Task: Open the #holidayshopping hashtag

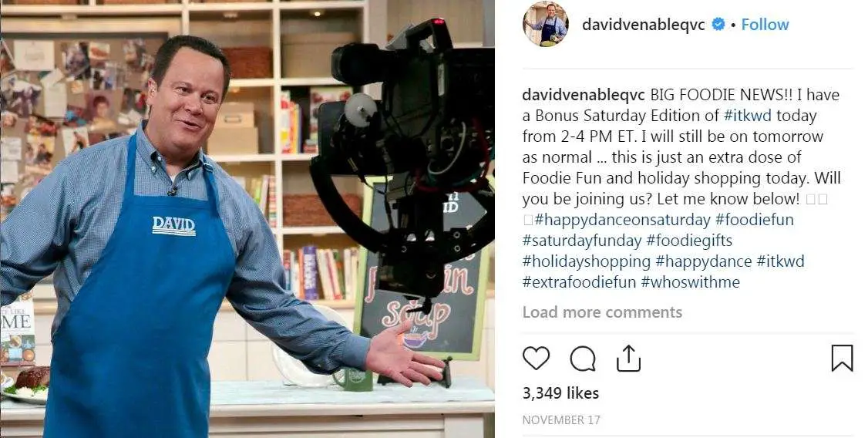Action: point(586,261)
